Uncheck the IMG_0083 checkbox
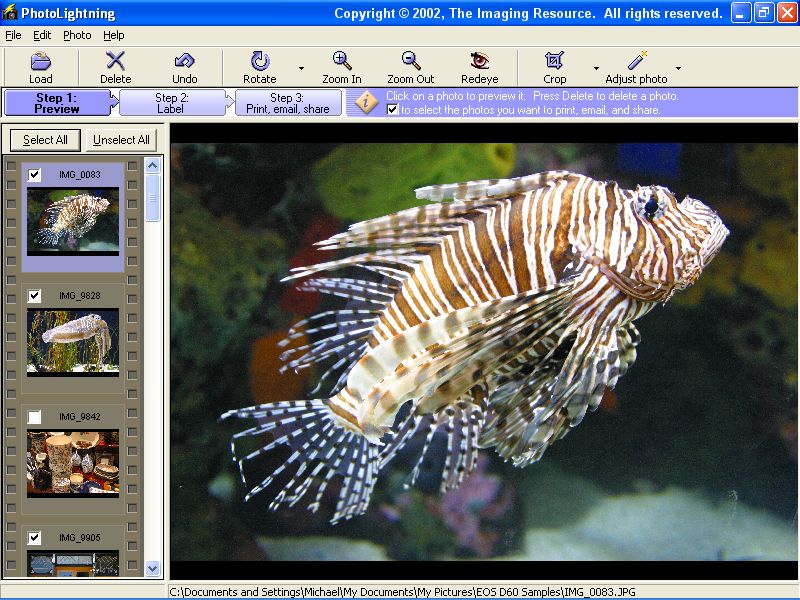Viewport: 800px width, 600px height. point(35,175)
